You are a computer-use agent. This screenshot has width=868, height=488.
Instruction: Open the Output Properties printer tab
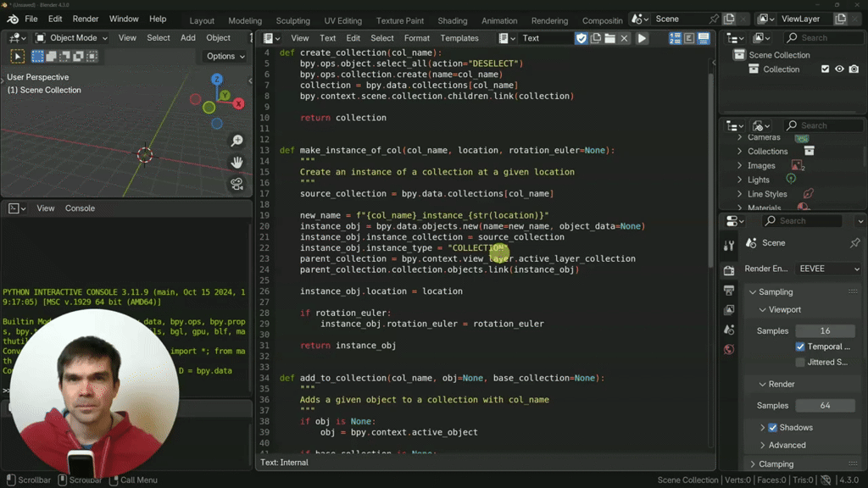[x=729, y=290]
